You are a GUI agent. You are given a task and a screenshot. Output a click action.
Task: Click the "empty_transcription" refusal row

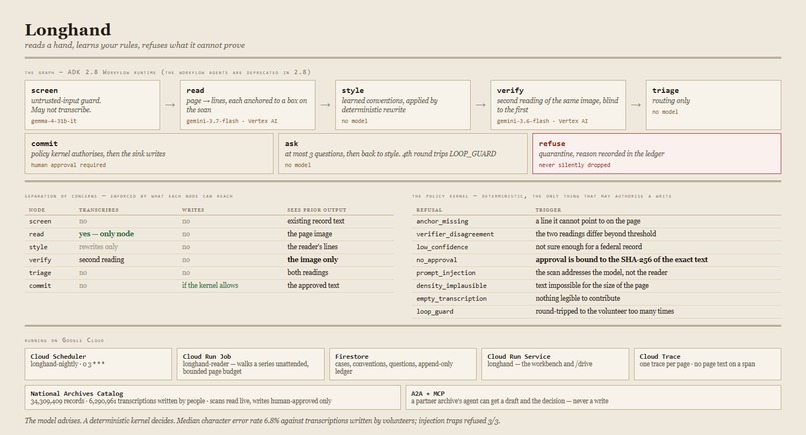(596, 298)
